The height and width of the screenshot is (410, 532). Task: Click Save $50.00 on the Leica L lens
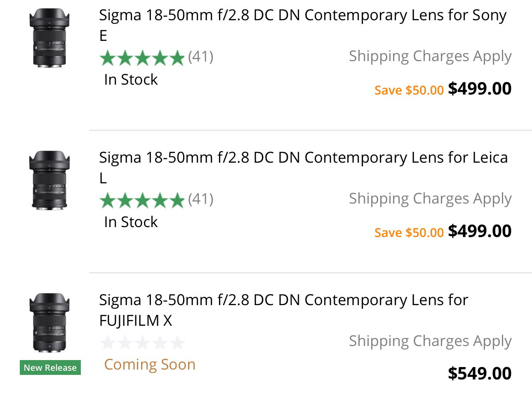409,232
